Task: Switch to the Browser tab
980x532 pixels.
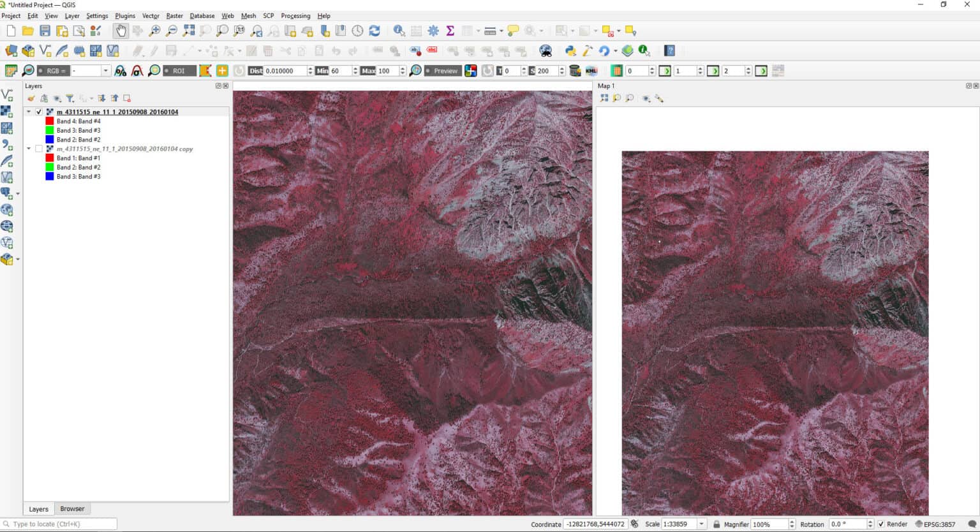Action: [71, 508]
